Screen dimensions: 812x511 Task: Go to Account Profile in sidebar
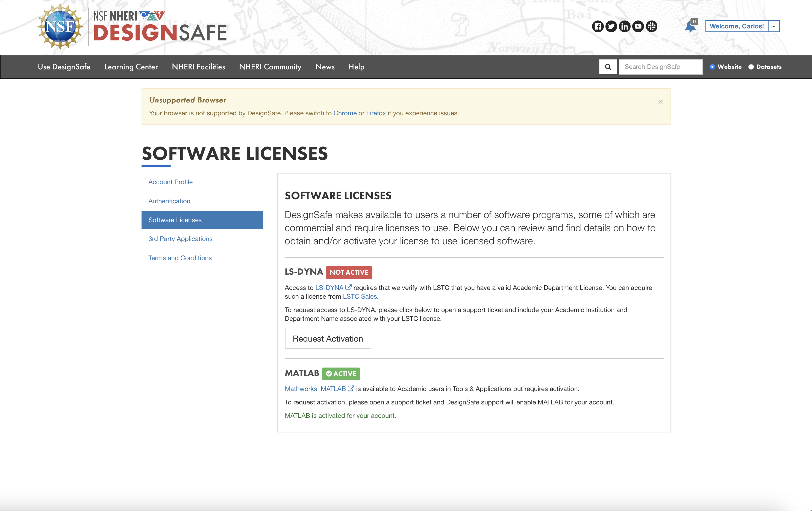click(x=170, y=182)
